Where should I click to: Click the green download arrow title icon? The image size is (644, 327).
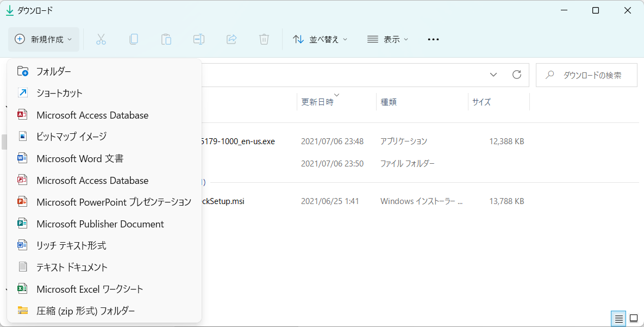coord(9,11)
